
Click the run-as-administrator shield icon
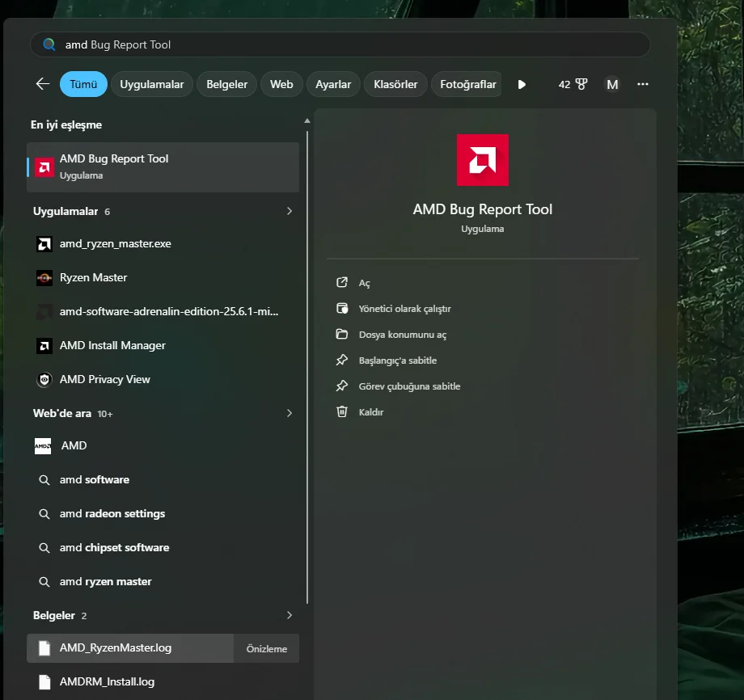pos(342,308)
